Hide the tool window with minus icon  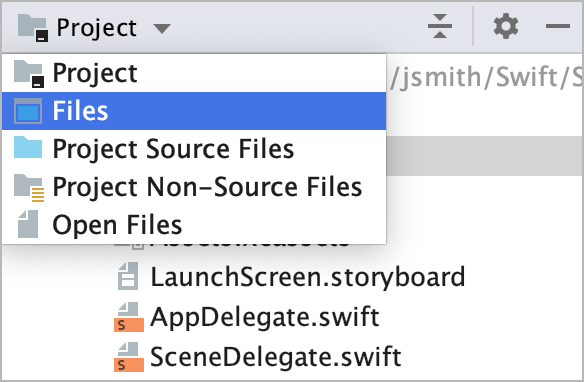tap(558, 26)
